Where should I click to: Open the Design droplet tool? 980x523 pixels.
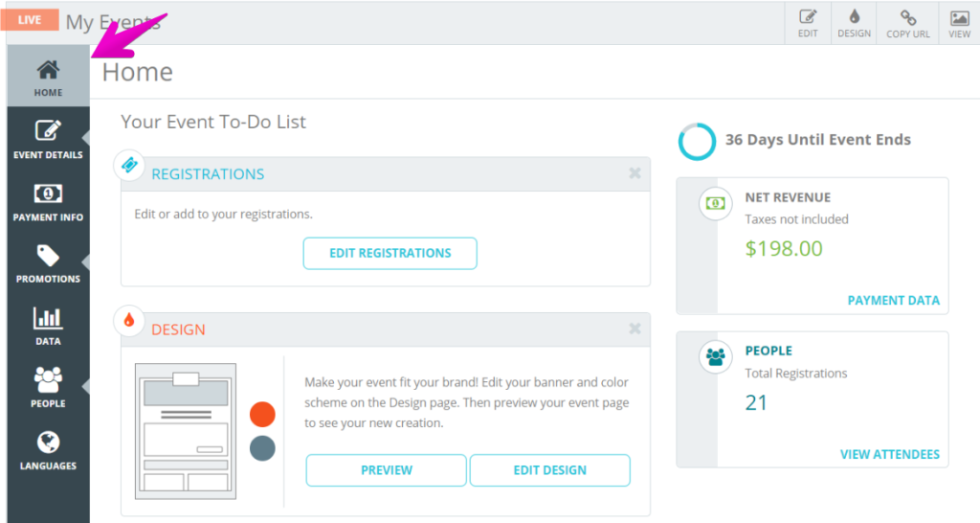(x=854, y=23)
